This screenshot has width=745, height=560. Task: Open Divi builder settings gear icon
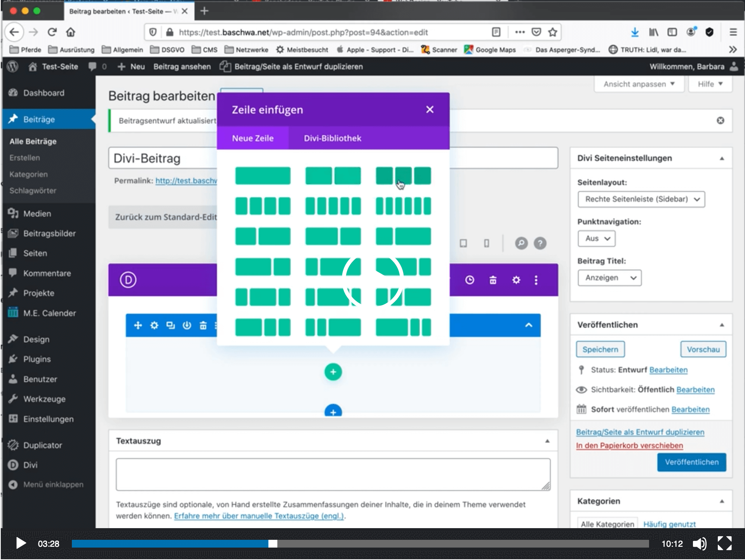click(516, 280)
